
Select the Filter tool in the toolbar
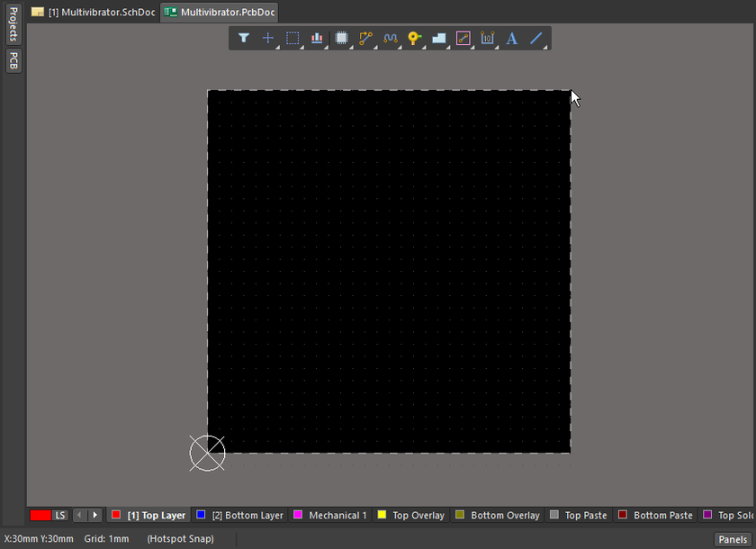(x=244, y=39)
